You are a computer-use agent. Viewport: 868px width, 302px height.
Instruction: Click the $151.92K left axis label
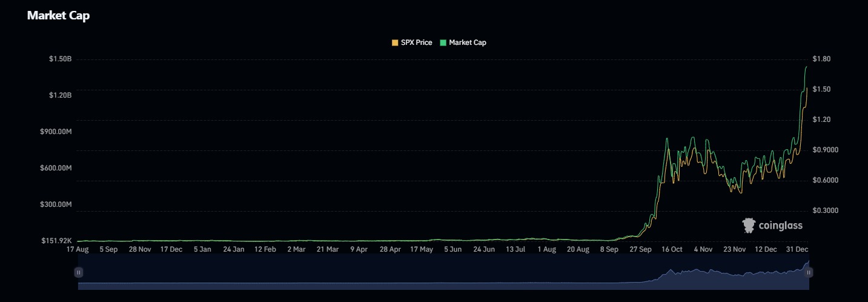(x=58, y=241)
